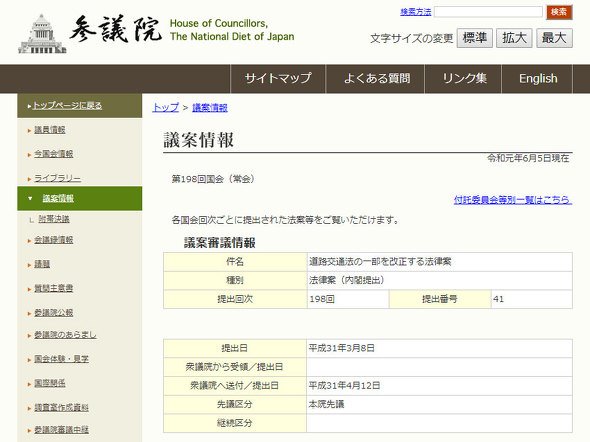Open 付託委員会等別一覧はこちら link
The height and width of the screenshot is (442, 590).
(513, 200)
